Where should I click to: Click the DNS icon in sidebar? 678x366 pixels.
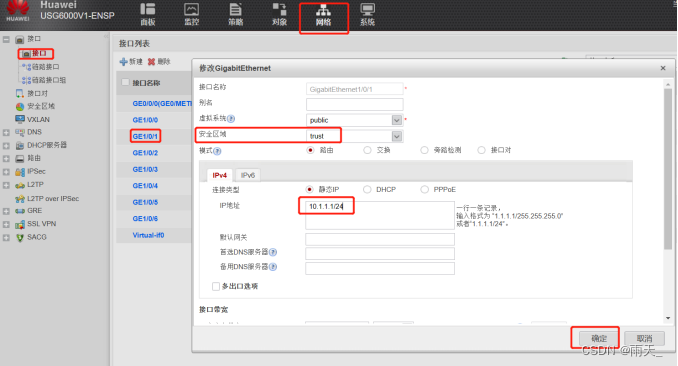tap(19, 132)
